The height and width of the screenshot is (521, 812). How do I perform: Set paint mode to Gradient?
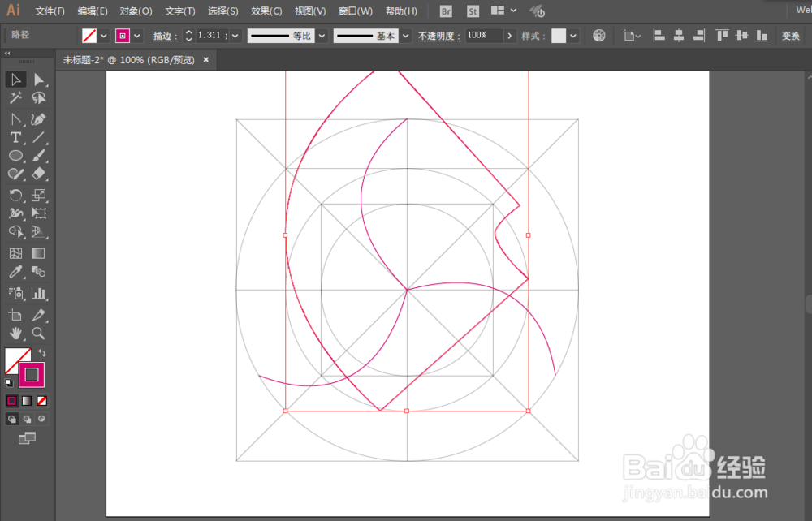click(x=27, y=400)
